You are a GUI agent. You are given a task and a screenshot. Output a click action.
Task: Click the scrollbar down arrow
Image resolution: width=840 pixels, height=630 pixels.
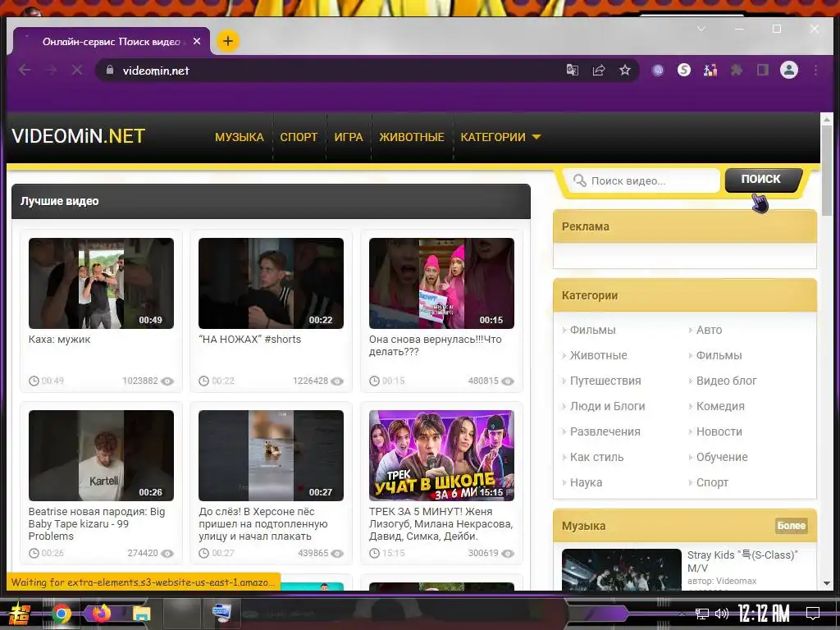[827, 583]
